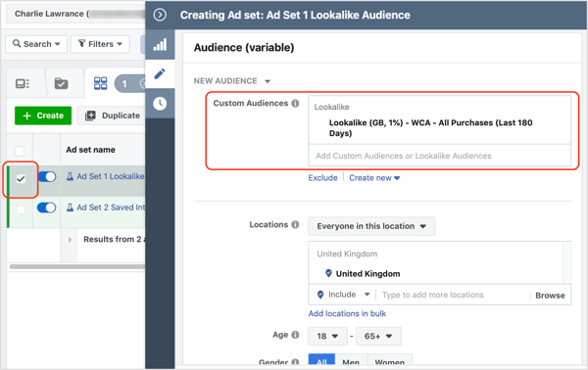Click the green Create button
The width and height of the screenshot is (588, 370).
(43, 116)
